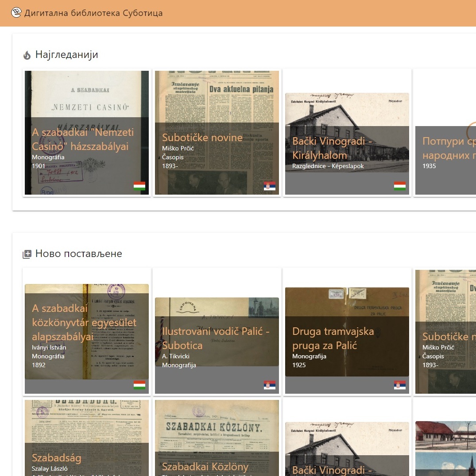Viewport: 476px width, 476px height.
Task: Click the year "1925"
Action: coord(299,365)
